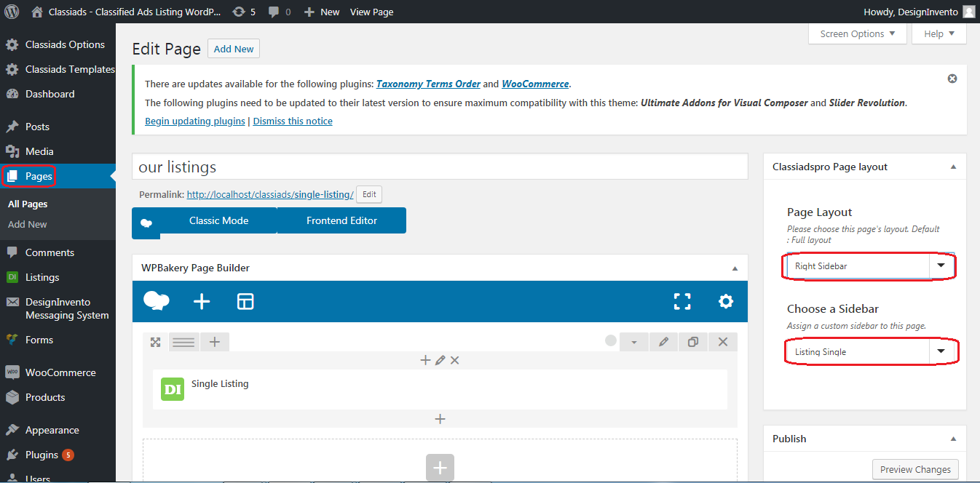980x483 pixels.
Task: Open the Comments menu
Action: (x=58, y=252)
